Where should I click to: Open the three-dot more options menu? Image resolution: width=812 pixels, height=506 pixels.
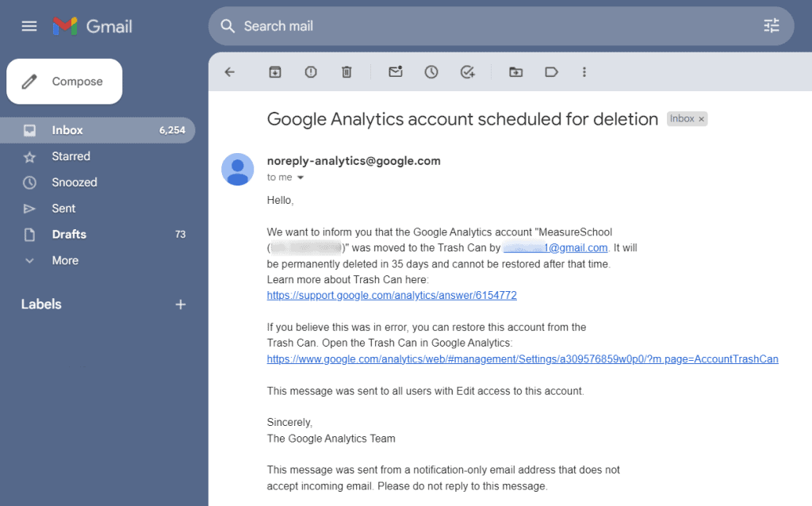point(584,71)
